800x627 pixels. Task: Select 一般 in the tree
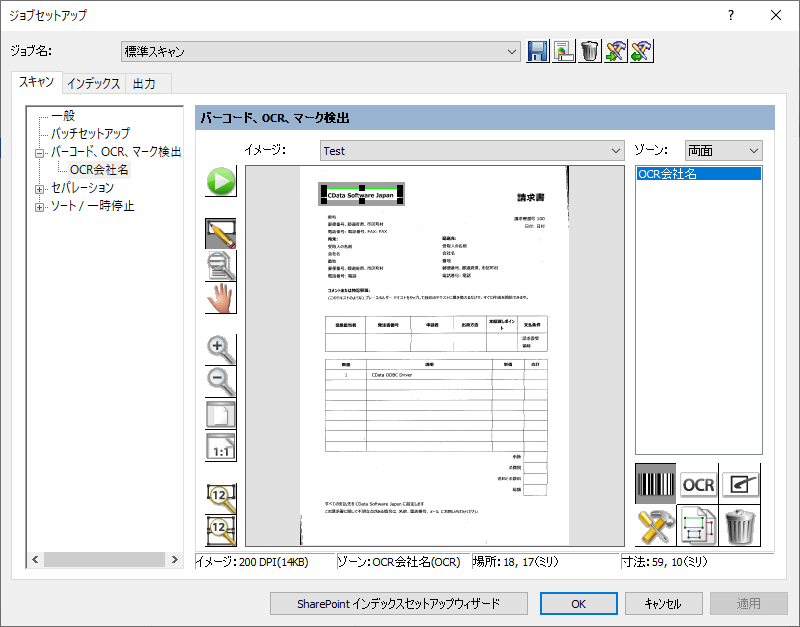pyautogui.click(x=63, y=116)
